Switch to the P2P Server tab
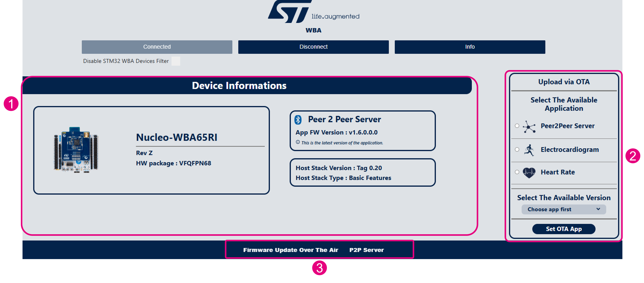This screenshot has width=644, height=283. [x=366, y=250]
